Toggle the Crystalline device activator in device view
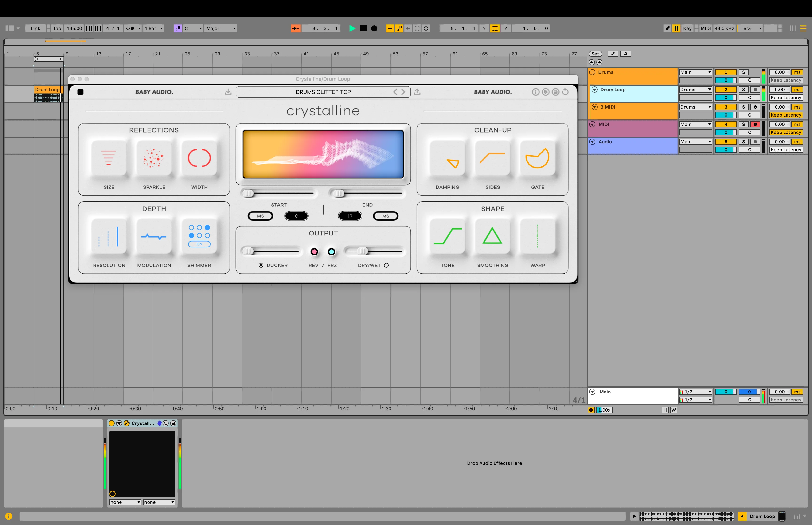 coord(111,423)
